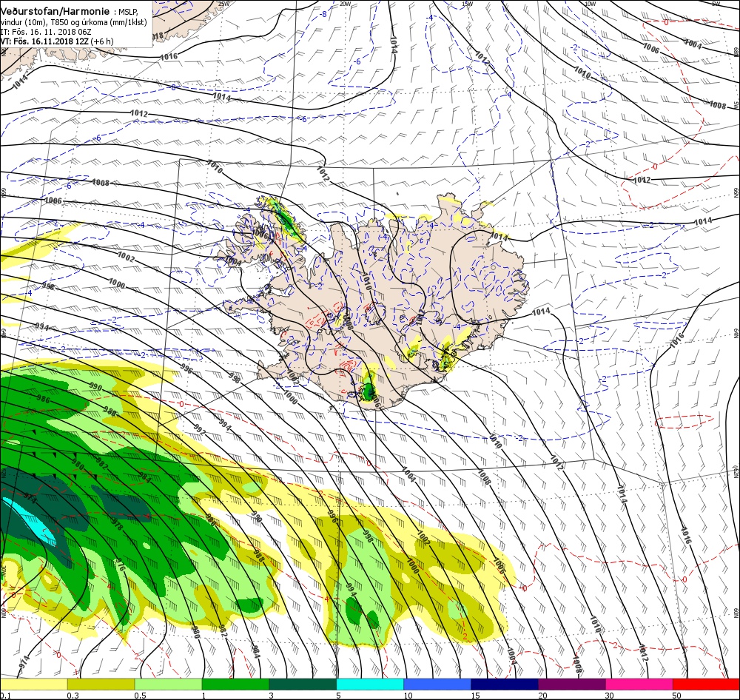Select the red 50+ legend swatch
The height and width of the screenshot is (700, 740).
point(706,684)
